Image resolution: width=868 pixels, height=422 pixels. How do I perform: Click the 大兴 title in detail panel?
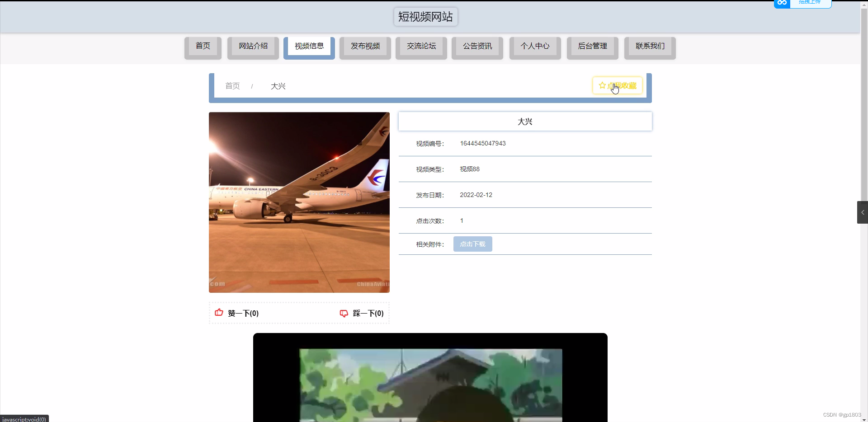click(525, 122)
